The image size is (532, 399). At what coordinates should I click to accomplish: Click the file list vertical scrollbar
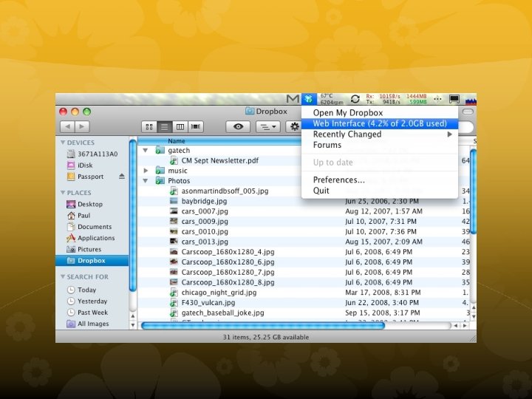click(473, 191)
